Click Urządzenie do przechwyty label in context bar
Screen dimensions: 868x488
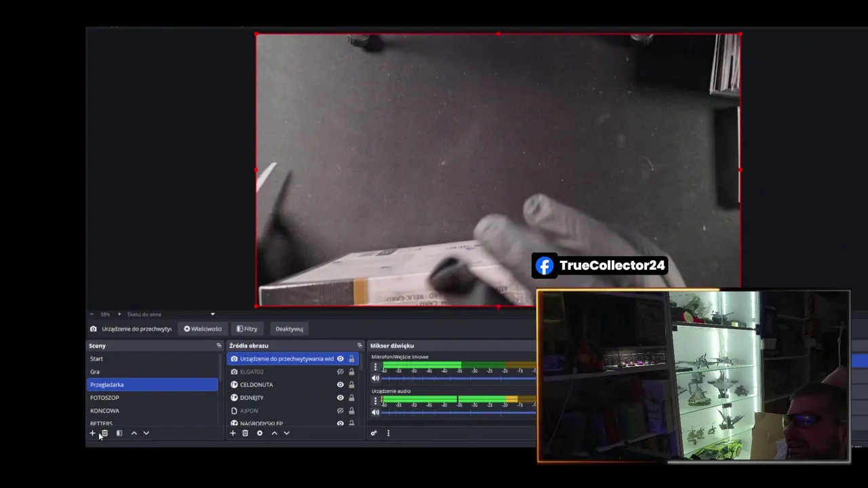click(x=137, y=329)
